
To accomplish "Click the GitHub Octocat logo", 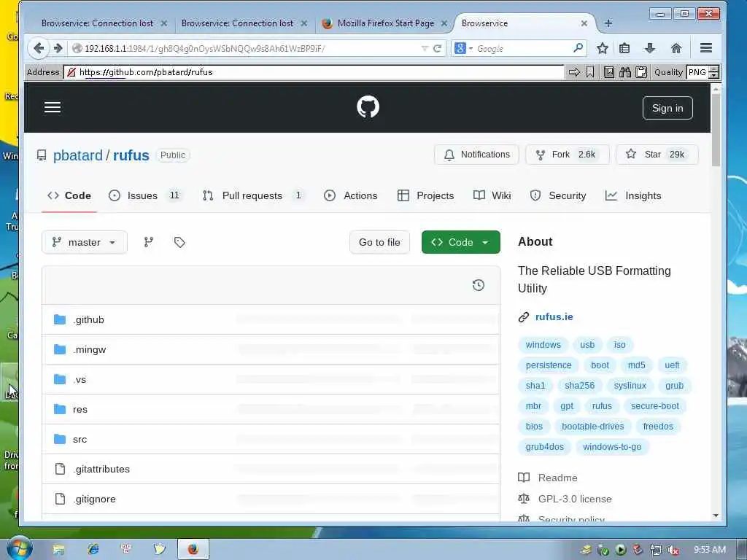I will click(x=368, y=106).
